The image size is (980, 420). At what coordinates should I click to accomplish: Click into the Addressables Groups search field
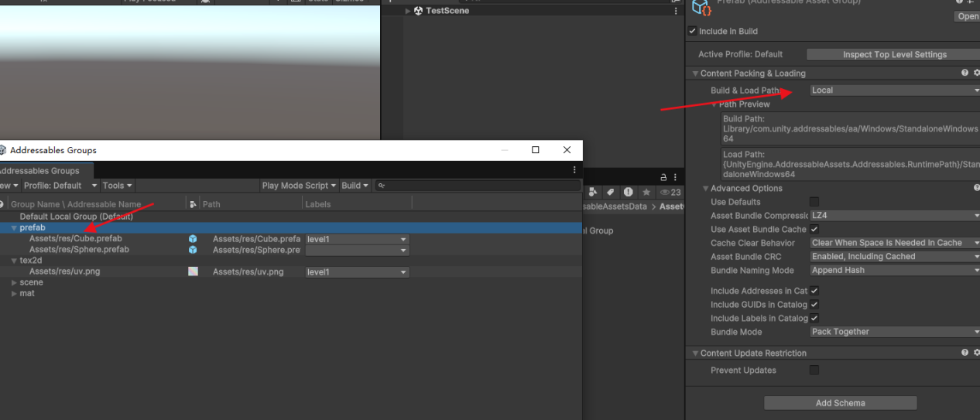[x=478, y=186]
